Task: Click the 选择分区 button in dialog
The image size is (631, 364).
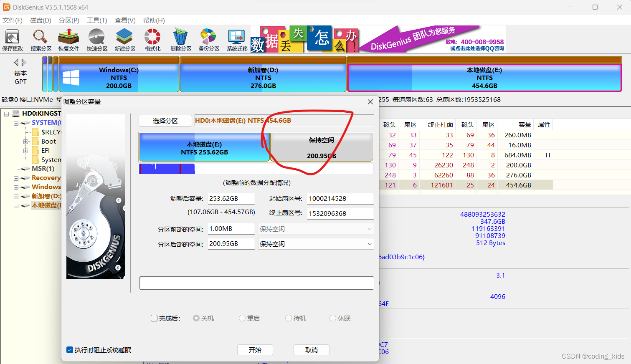Action: [165, 121]
